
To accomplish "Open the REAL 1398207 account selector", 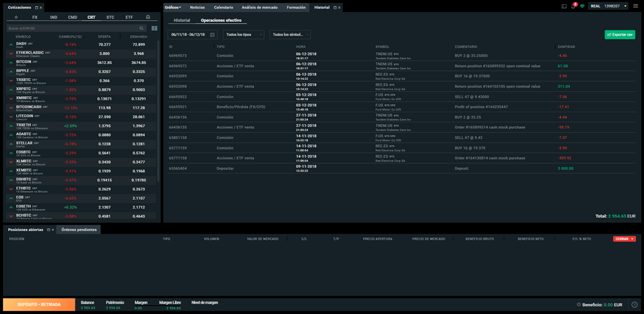I will pos(608,6).
